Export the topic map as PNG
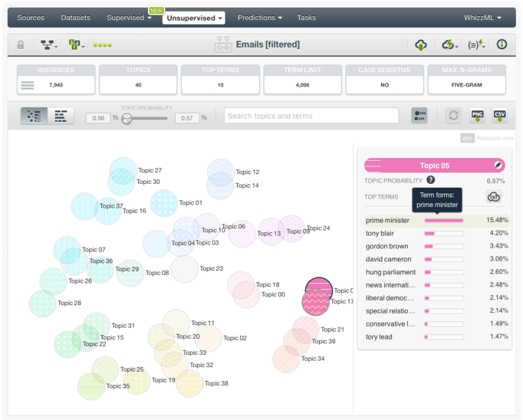The image size is (523, 420). tap(478, 115)
